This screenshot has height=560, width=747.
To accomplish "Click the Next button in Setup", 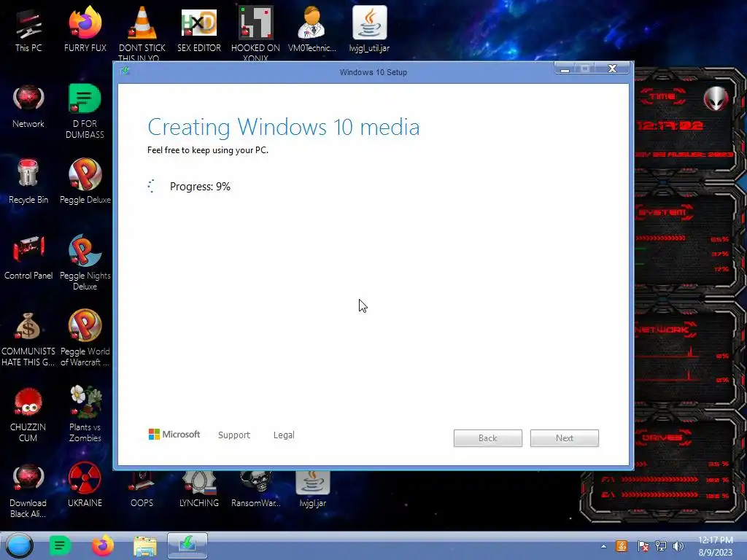I will [x=565, y=438].
